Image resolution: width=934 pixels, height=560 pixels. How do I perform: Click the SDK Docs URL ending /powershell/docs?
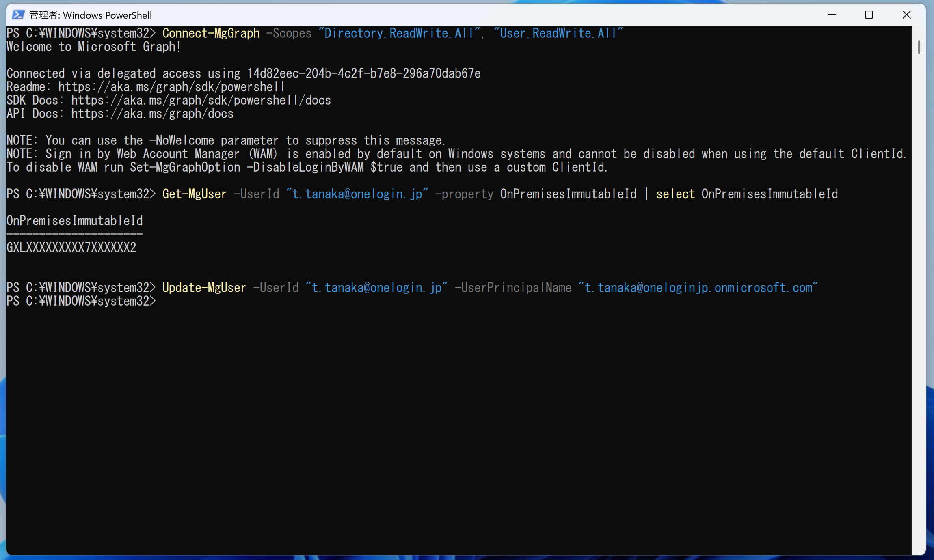click(x=201, y=100)
